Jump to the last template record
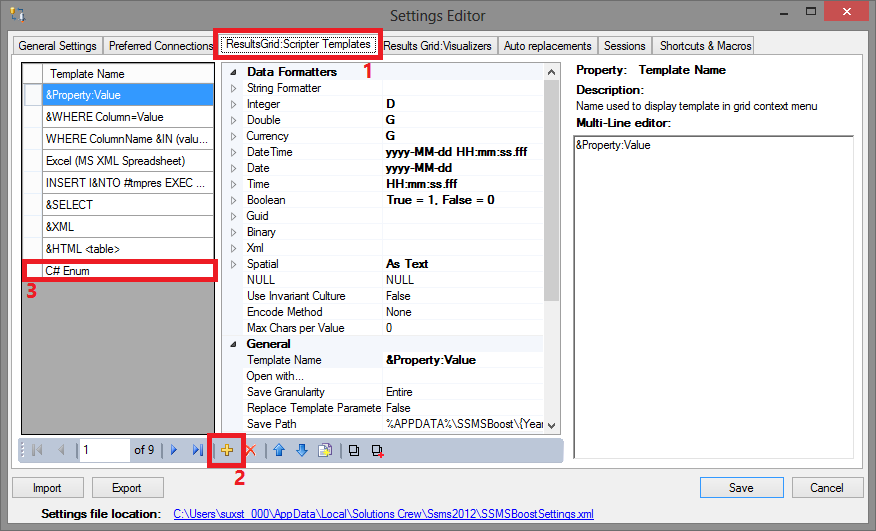 [197, 450]
